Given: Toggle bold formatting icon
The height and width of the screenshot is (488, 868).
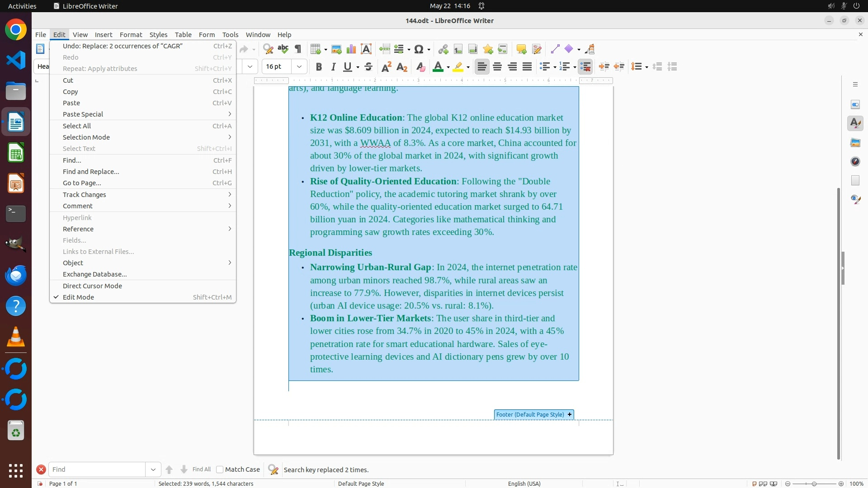Looking at the screenshot, I should click(319, 67).
